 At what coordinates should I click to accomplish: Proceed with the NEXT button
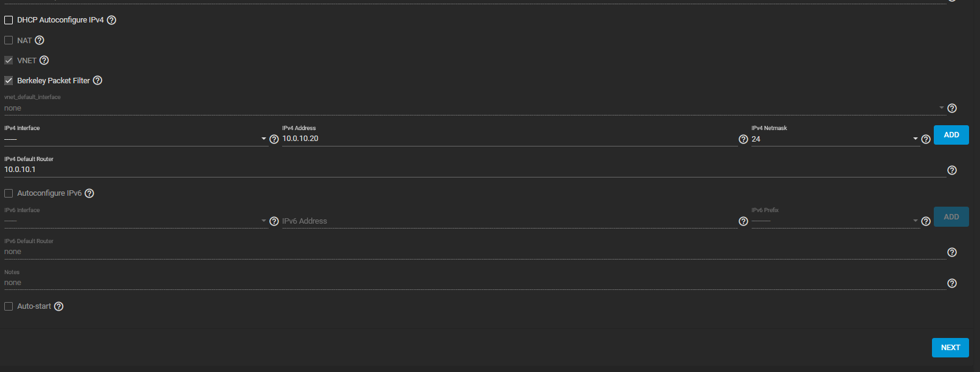[950, 348]
